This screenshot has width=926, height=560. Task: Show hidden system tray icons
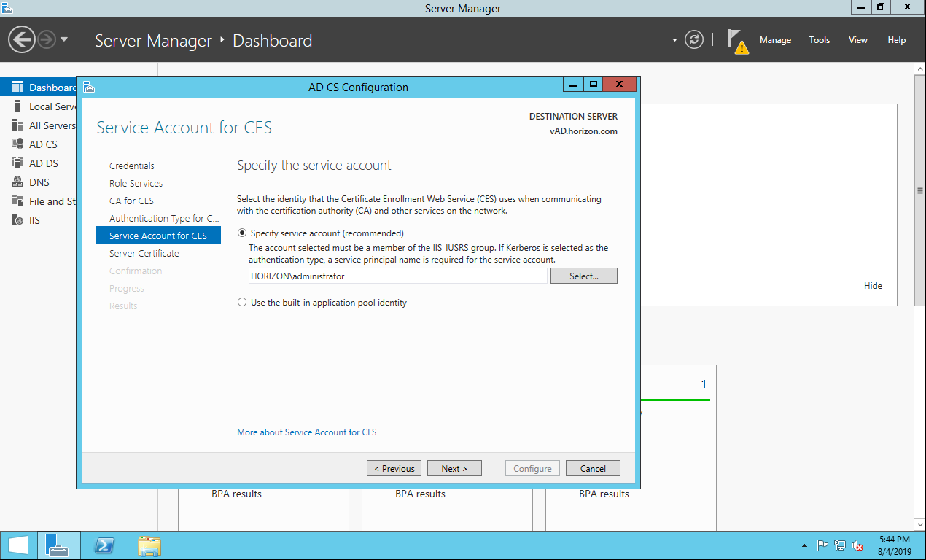[x=804, y=545]
